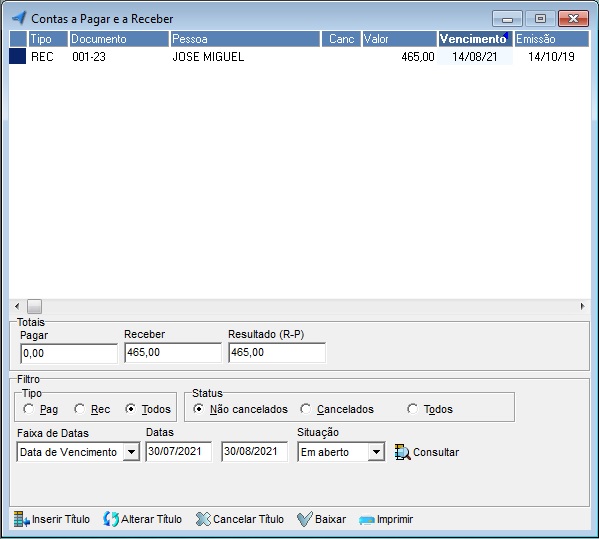Select the Rec type radio button

(79, 409)
